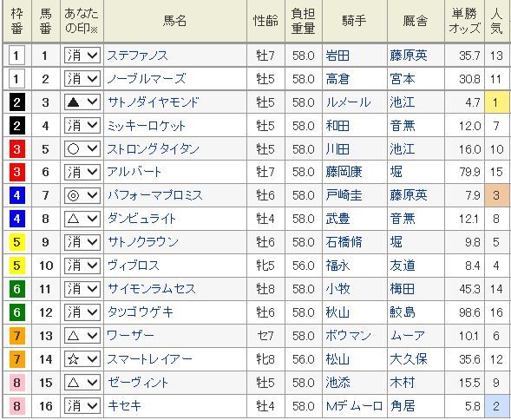This screenshot has height=420, width=511.
Task: Open mark dropdown for ステファノス
Action: point(82,56)
